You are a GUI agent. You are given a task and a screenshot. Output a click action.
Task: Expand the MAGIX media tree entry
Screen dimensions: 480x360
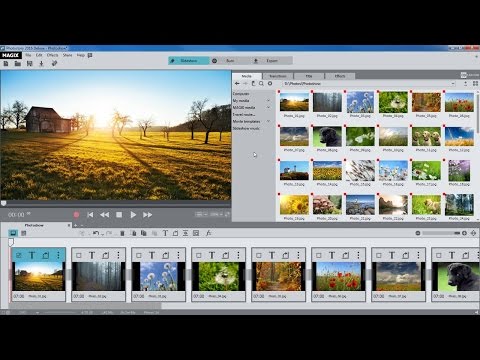[x=269, y=107]
